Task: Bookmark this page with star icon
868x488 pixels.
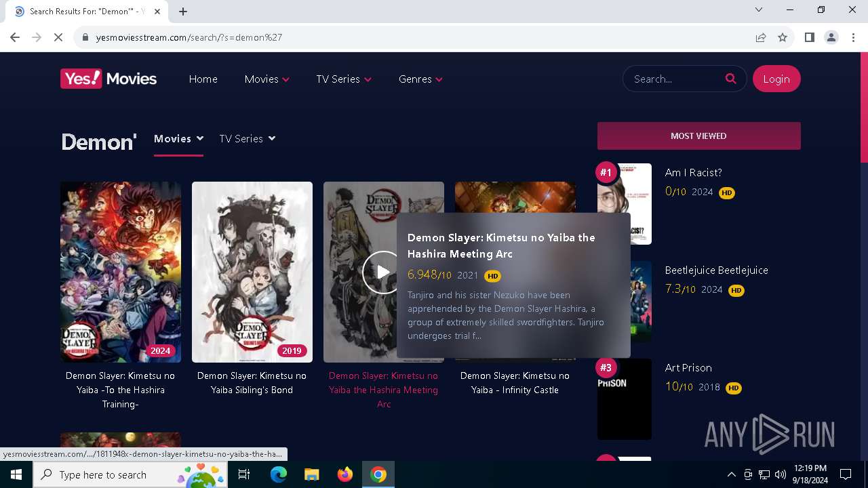Action: [x=783, y=37]
